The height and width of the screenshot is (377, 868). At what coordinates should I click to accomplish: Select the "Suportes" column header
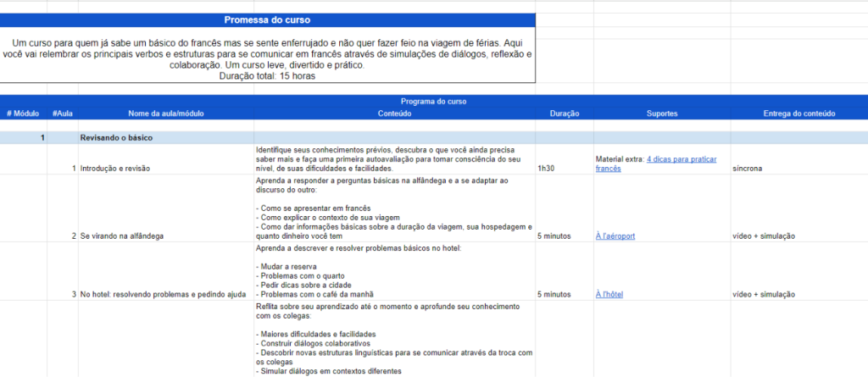(661, 113)
